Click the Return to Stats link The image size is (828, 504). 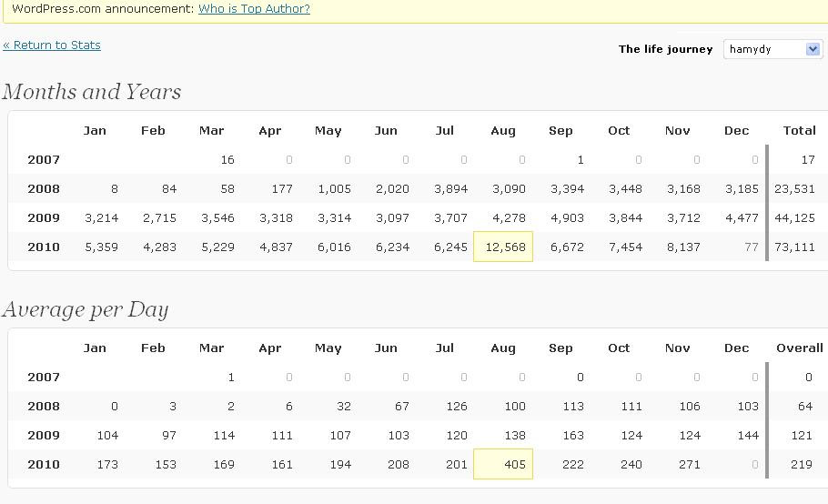click(x=52, y=45)
